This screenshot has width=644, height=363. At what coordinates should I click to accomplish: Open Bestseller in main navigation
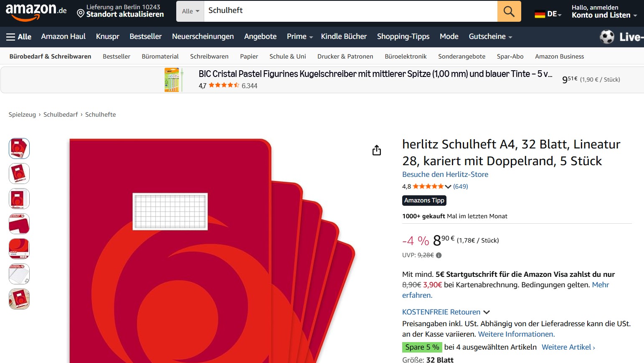click(x=145, y=36)
